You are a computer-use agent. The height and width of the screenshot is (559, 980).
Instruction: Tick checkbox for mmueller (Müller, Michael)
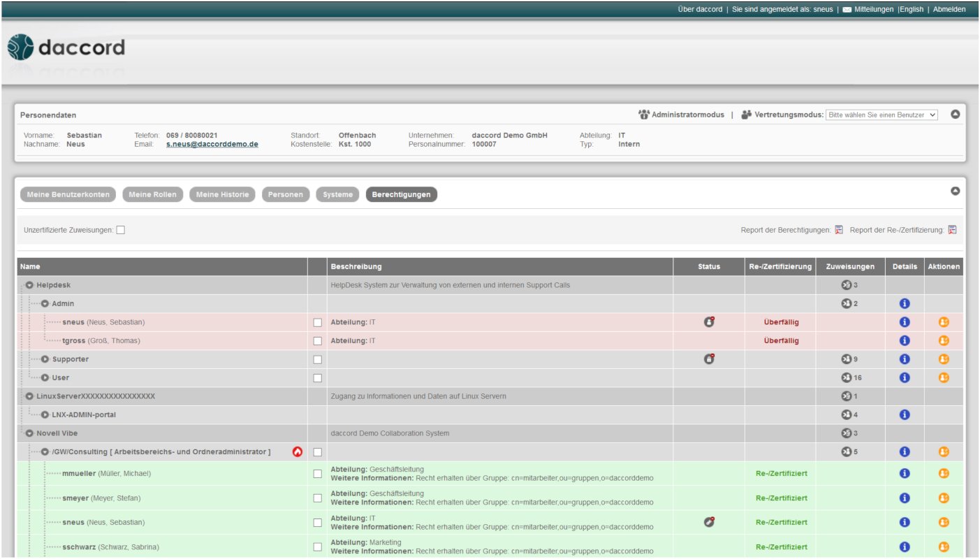click(x=318, y=474)
